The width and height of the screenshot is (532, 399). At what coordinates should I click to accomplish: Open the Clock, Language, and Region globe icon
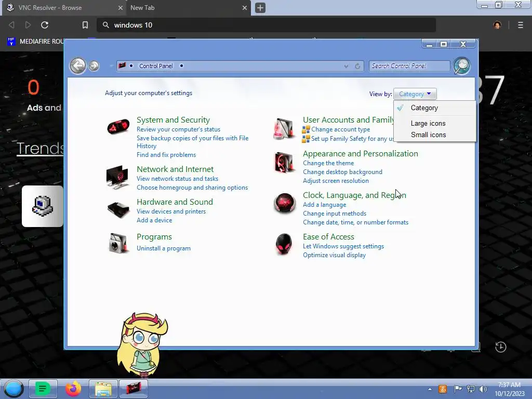(284, 203)
